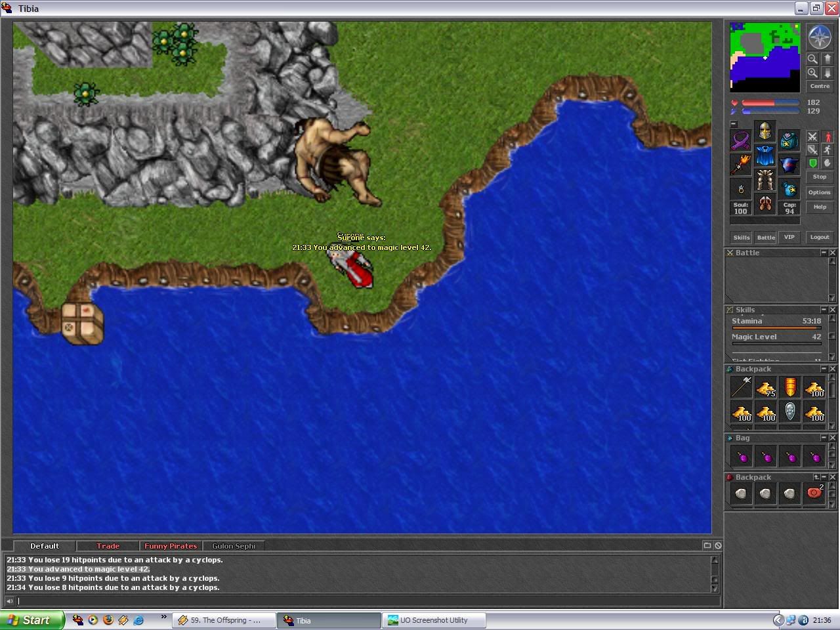The height and width of the screenshot is (630, 840).
Task: Click the minimap compass rose
Action: pos(819,37)
